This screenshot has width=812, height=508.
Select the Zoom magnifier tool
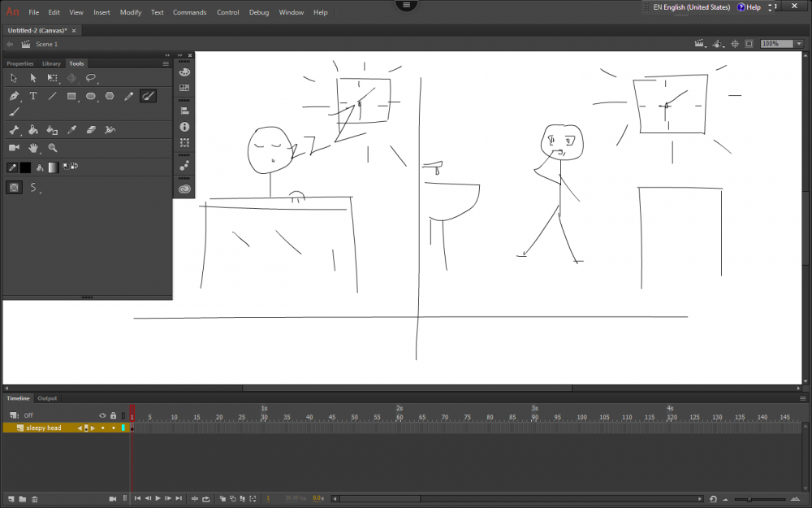(52, 148)
